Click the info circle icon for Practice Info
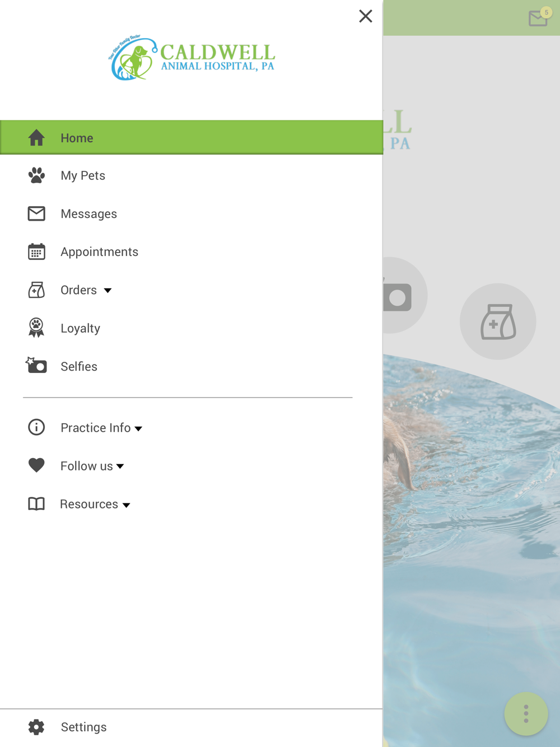Viewport: 560px width, 747px height. pos(36,427)
